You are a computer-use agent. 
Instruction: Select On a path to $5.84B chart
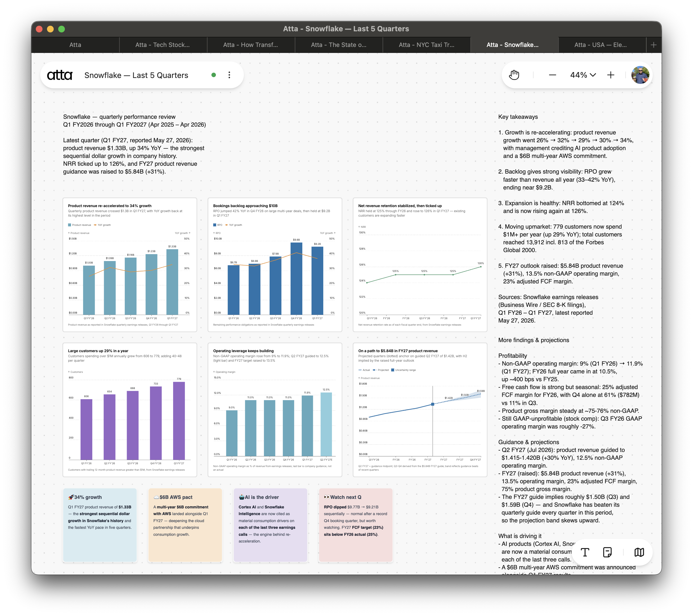point(420,410)
